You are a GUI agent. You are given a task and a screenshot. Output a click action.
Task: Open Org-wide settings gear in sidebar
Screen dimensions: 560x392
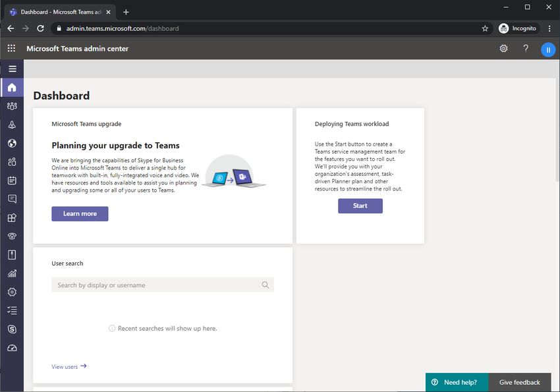[x=12, y=292]
